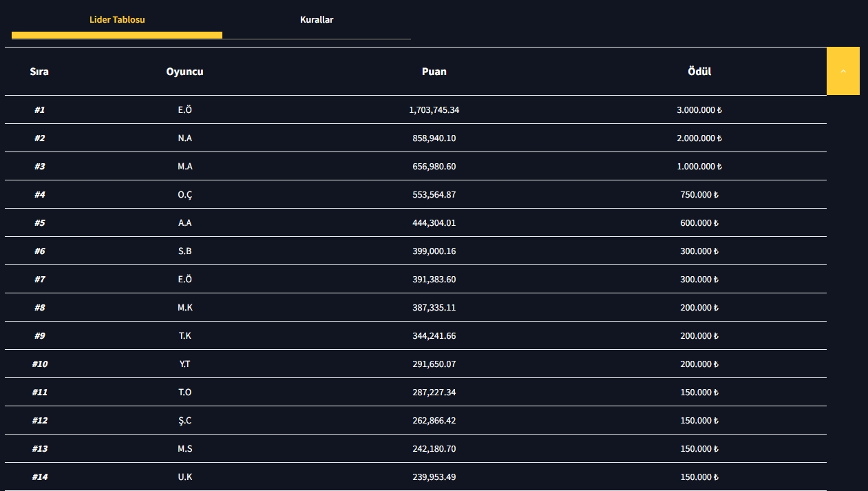Viewport: 868px width, 491px height.
Task: Select rank #3 cell
Action: point(39,166)
